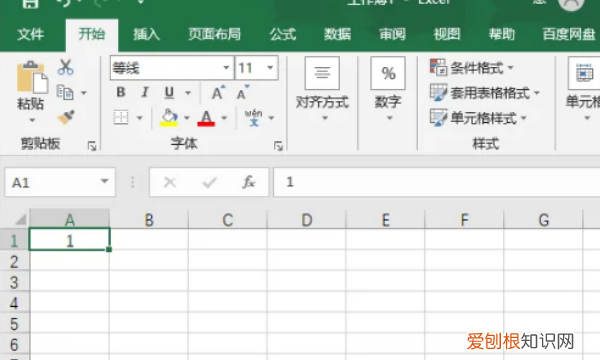Click the Conditional Formatting (条件格式) icon
The height and width of the screenshot is (360, 600).
coord(438,67)
